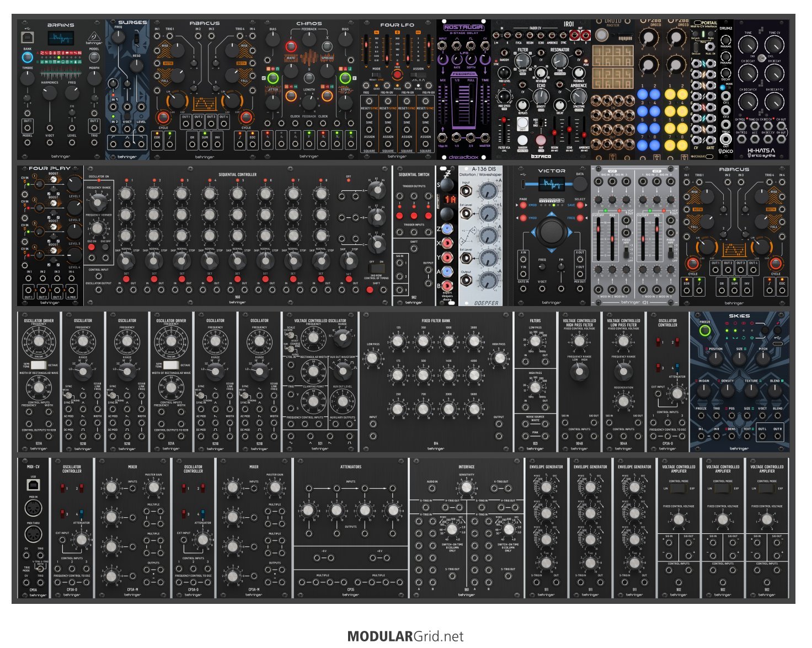This screenshot has width=812, height=648.
Task: Toggle the 3rd Row Control of Timing switch
Action: pyautogui.click(x=377, y=269)
